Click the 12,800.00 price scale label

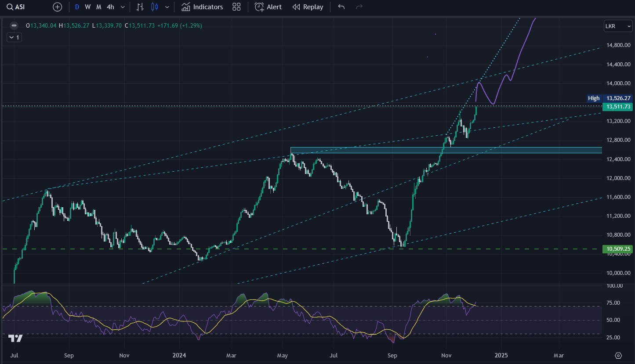619,140
